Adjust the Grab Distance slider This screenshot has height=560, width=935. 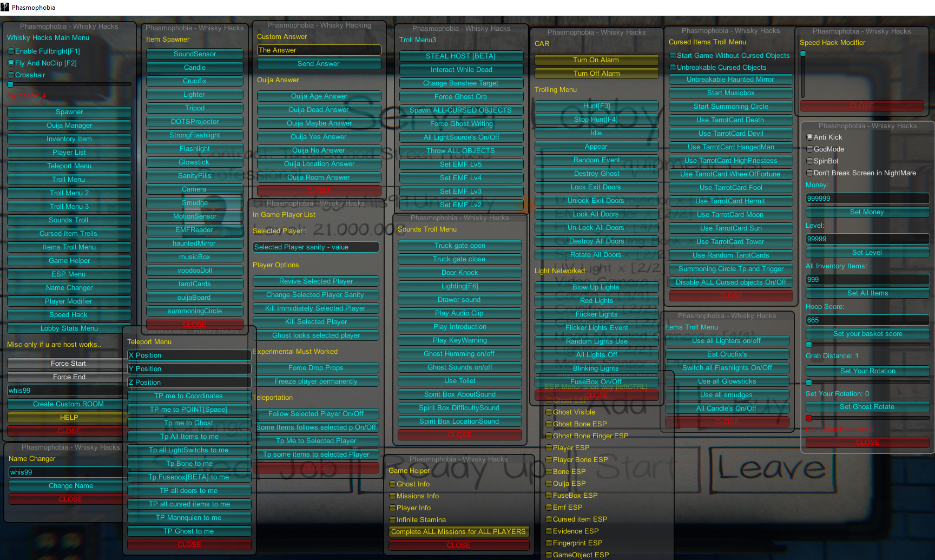(867, 345)
